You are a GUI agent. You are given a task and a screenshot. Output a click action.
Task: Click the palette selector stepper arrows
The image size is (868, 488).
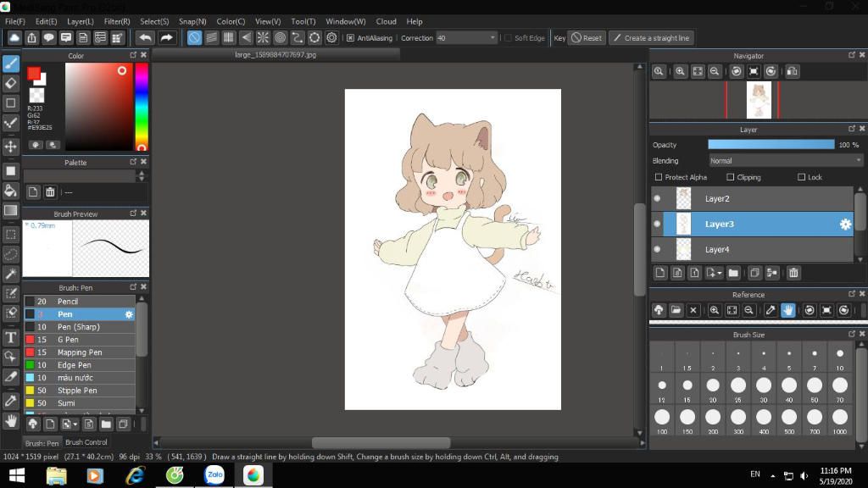(x=142, y=176)
